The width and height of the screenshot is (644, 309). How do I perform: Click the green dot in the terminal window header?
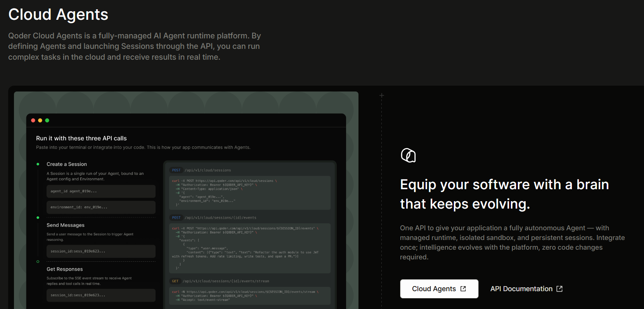coord(47,121)
